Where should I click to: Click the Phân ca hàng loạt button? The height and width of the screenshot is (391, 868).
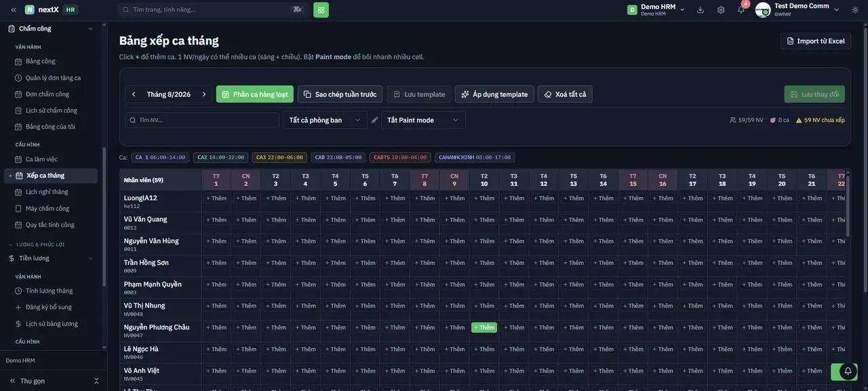pyautogui.click(x=255, y=94)
